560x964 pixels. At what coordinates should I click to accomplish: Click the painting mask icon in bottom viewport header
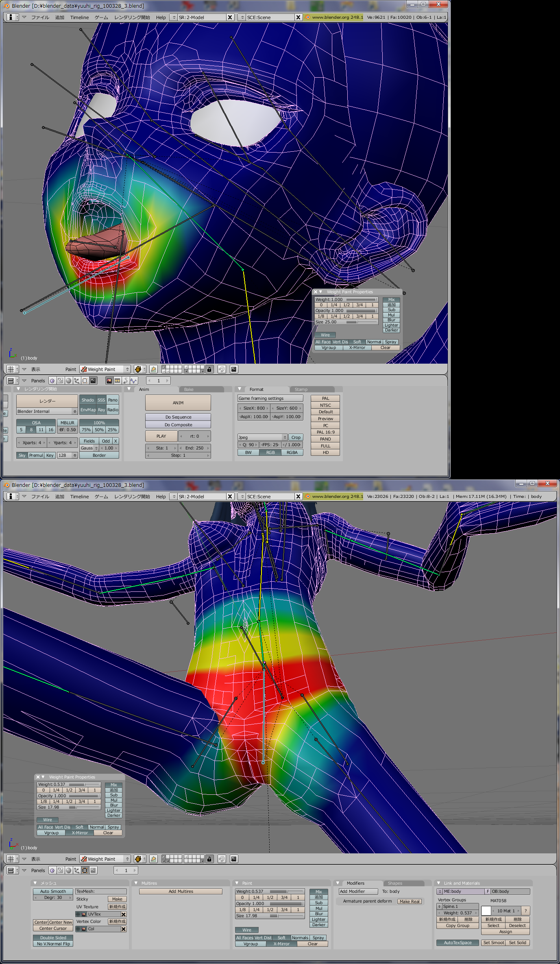153,859
